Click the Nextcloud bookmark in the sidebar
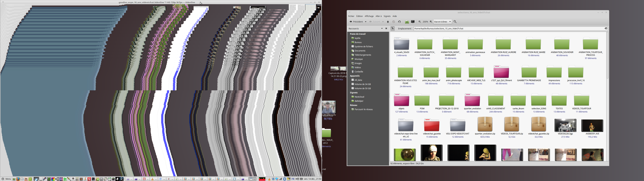 tap(359, 97)
